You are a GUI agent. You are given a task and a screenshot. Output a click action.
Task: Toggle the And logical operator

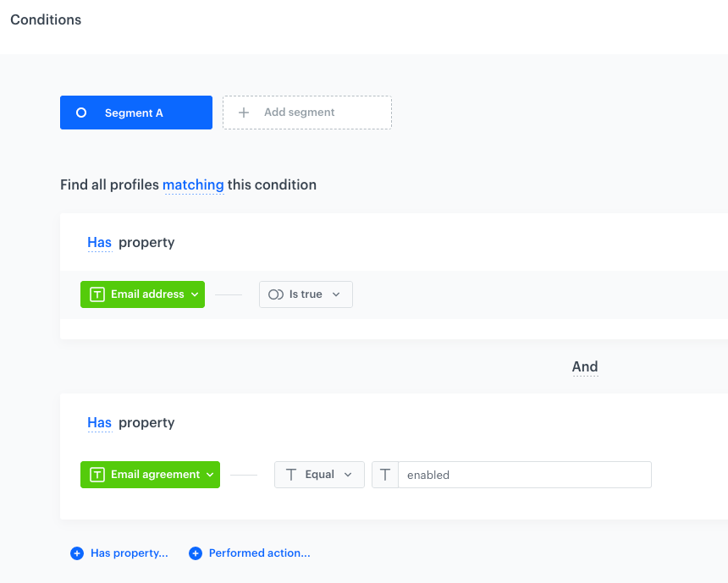(585, 366)
